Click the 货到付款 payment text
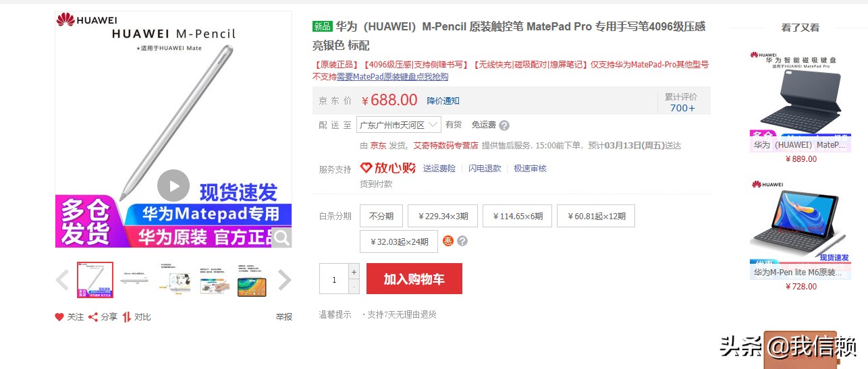 tap(376, 183)
